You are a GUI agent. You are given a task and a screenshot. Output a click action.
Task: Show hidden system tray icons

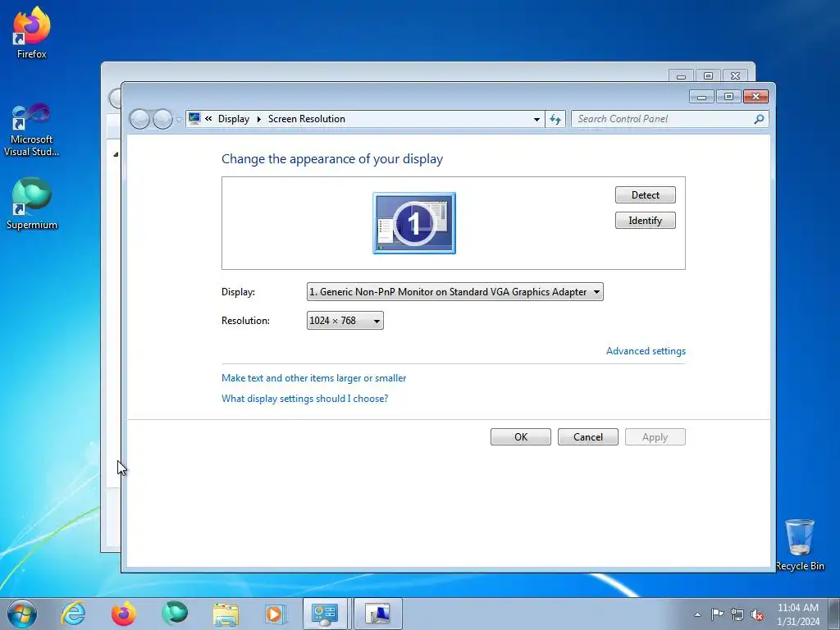697,614
